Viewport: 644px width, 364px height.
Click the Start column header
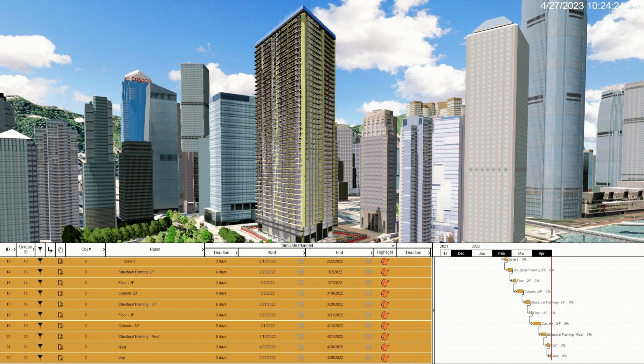[272, 253]
